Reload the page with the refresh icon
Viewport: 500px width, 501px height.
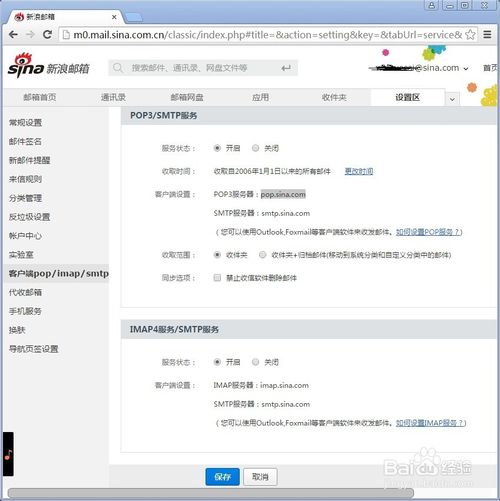click(x=47, y=34)
